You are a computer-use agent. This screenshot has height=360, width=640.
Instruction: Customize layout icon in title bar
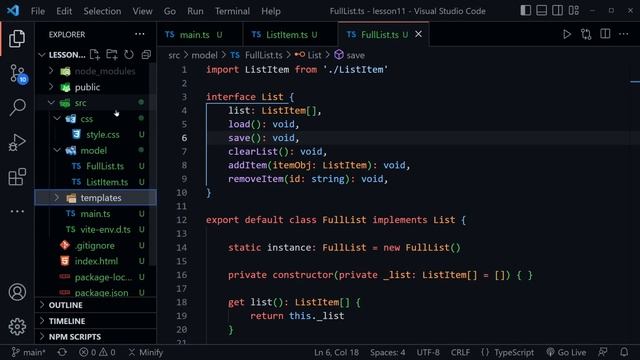click(x=574, y=11)
